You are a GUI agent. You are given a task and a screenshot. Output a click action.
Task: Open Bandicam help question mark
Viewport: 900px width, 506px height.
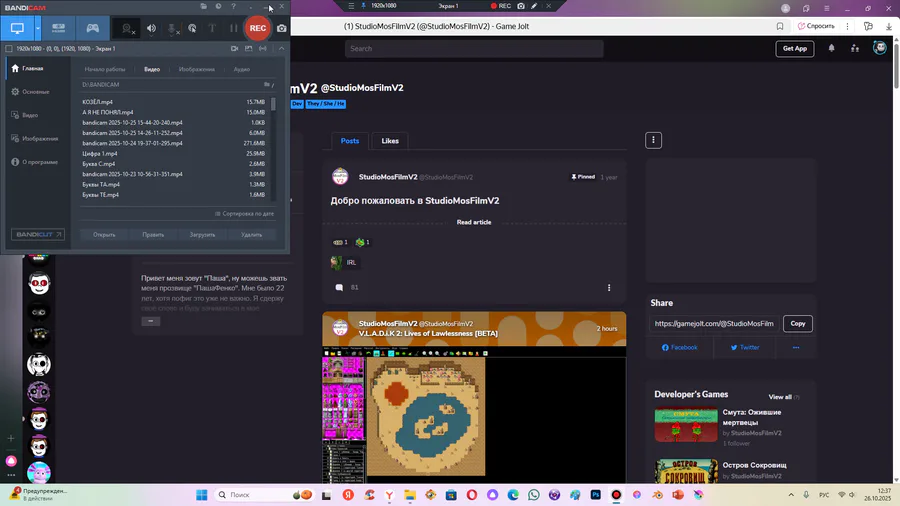click(233, 6)
